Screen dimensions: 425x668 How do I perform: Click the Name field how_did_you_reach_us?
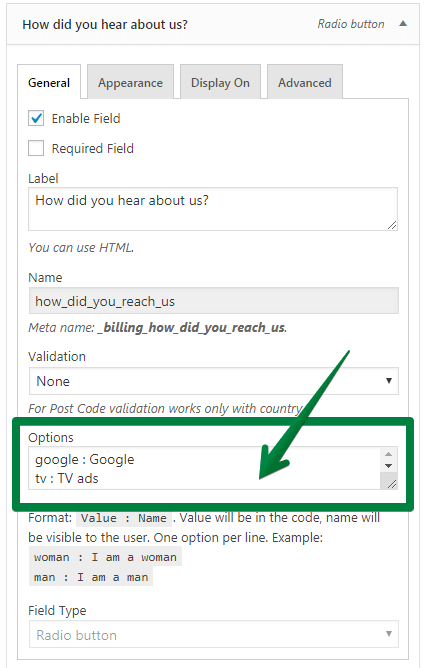[213, 301]
